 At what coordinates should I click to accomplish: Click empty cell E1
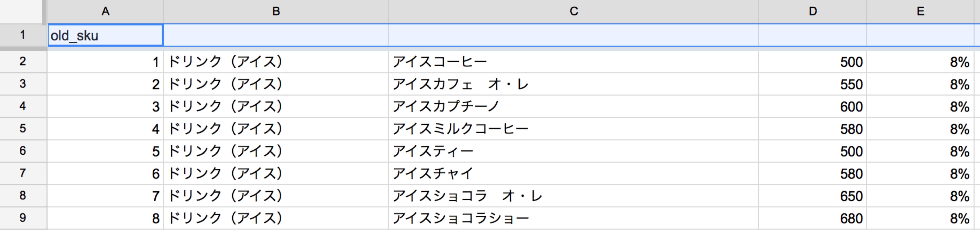[x=920, y=35]
